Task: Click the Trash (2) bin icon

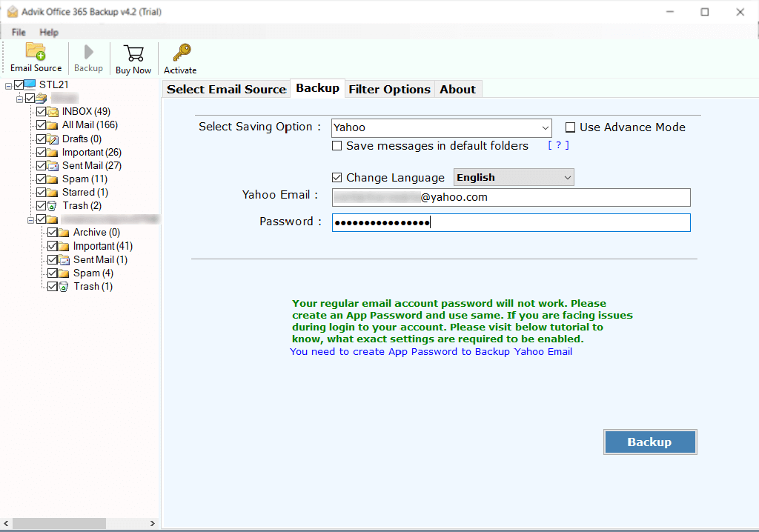Action: [x=53, y=206]
